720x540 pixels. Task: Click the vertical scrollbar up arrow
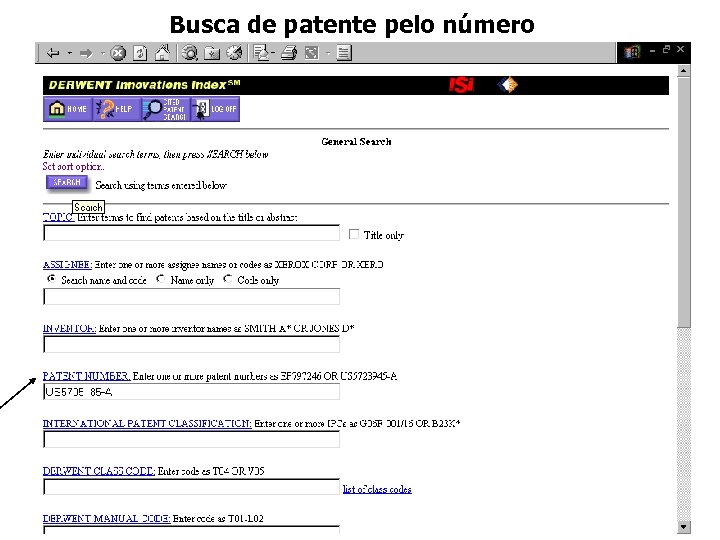point(684,71)
